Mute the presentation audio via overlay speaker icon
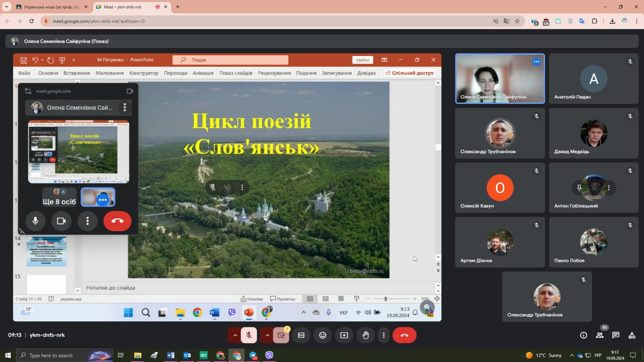This screenshot has height=362, width=644. [x=227, y=187]
